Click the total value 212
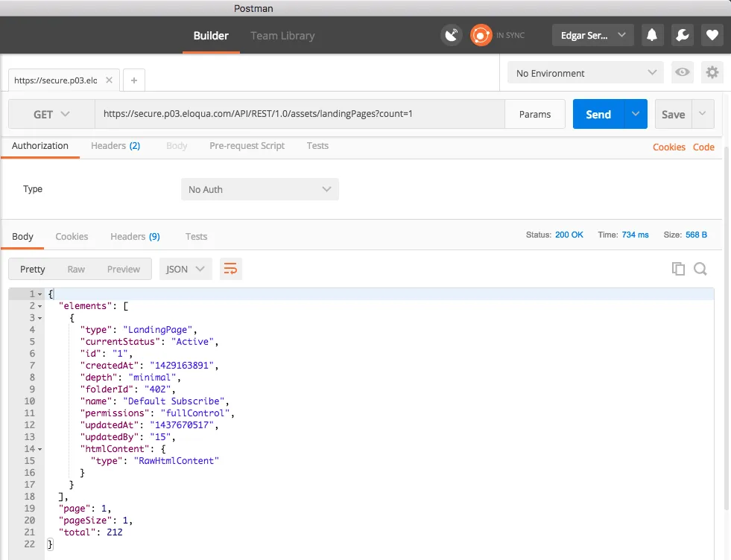The height and width of the screenshot is (560, 731). (x=115, y=532)
